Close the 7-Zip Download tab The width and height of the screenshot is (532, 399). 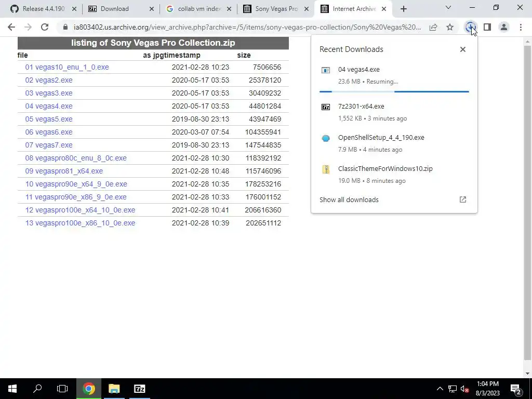pos(152,9)
